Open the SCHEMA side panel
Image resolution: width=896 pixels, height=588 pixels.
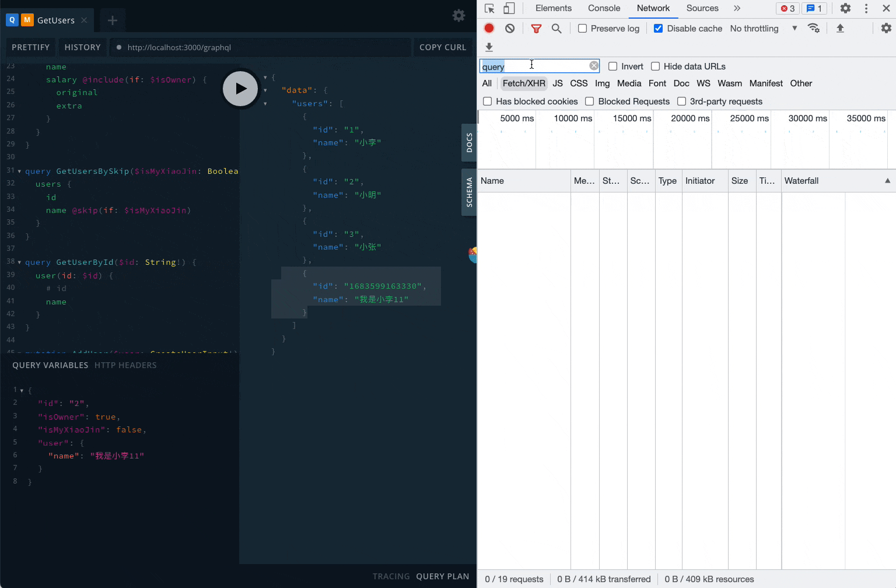click(x=469, y=192)
